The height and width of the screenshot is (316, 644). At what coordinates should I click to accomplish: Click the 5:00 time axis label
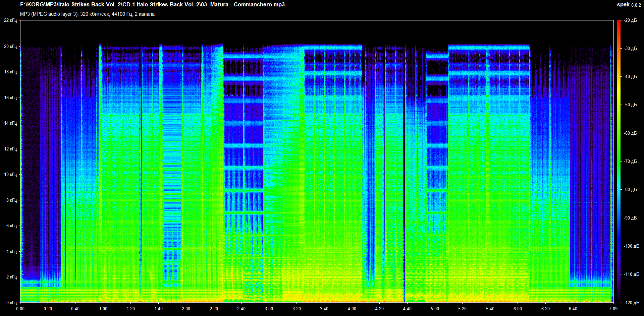(435, 309)
